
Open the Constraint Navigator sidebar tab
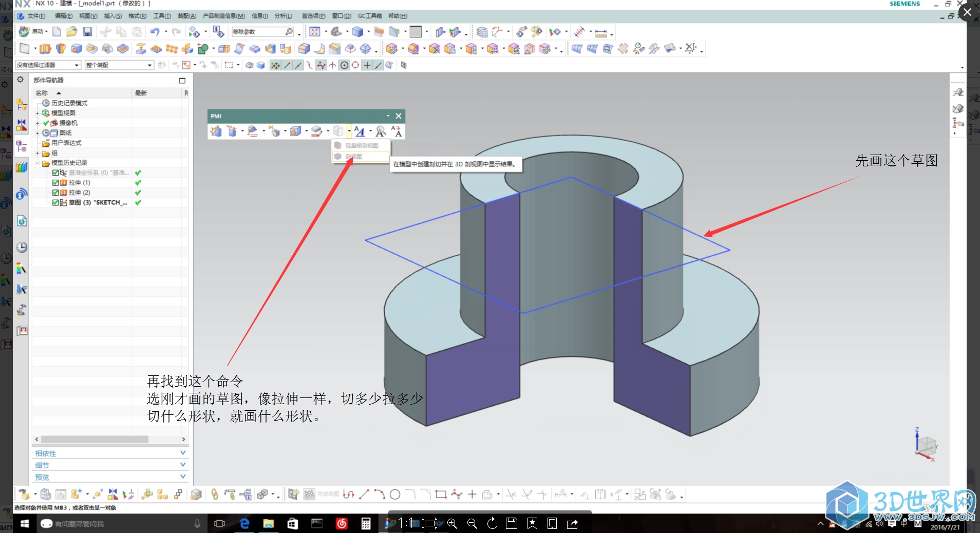(x=22, y=125)
